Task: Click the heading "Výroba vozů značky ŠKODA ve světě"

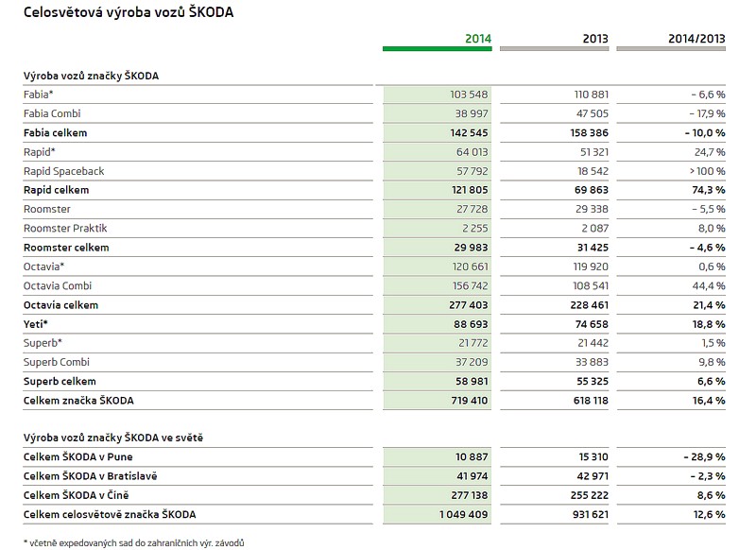Action: tap(113, 438)
